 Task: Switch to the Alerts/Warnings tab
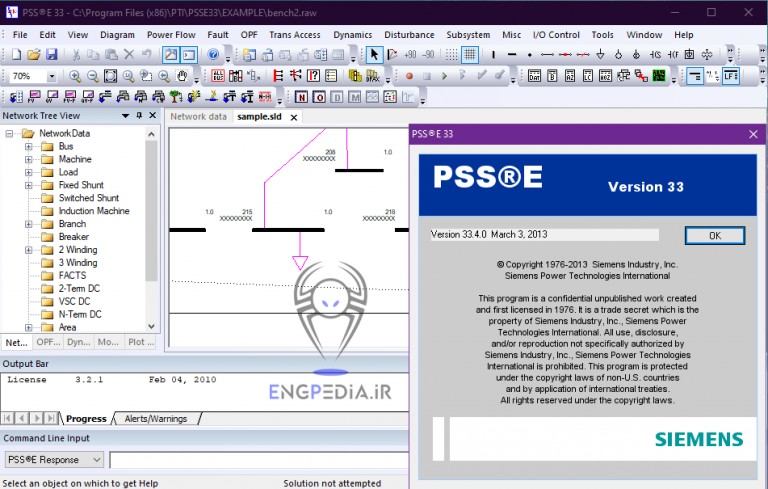coord(156,419)
